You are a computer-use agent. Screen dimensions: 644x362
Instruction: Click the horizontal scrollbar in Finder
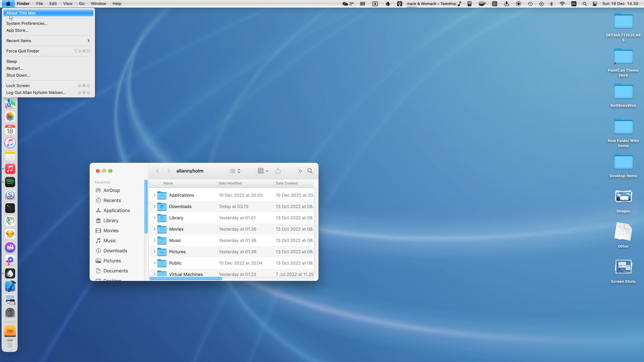click(x=186, y=279)
